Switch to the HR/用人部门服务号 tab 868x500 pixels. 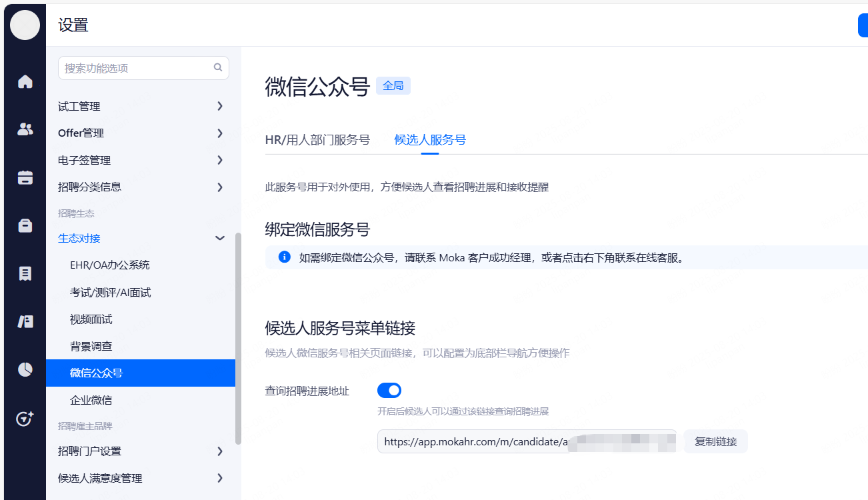pyautogui.click(x=317, y=139)
